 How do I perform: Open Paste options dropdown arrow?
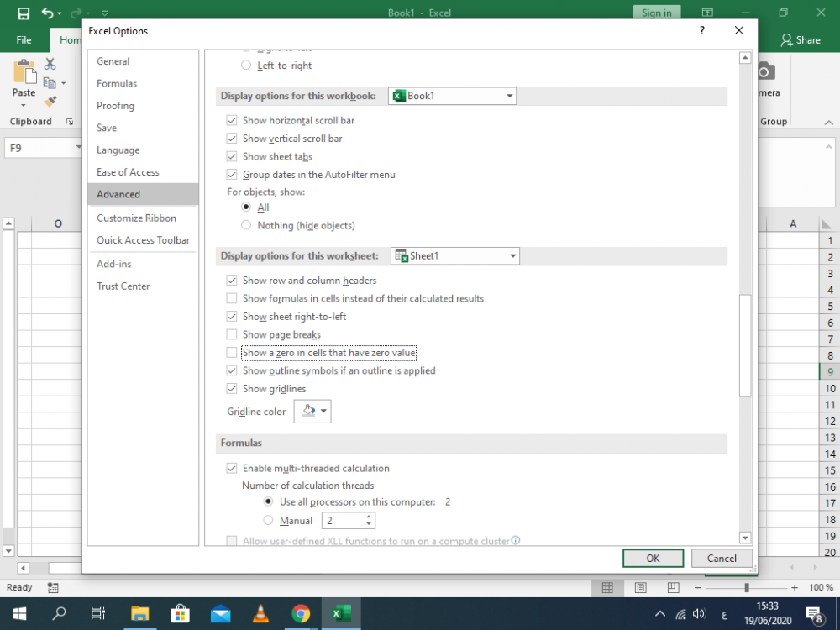coord(24,105)
